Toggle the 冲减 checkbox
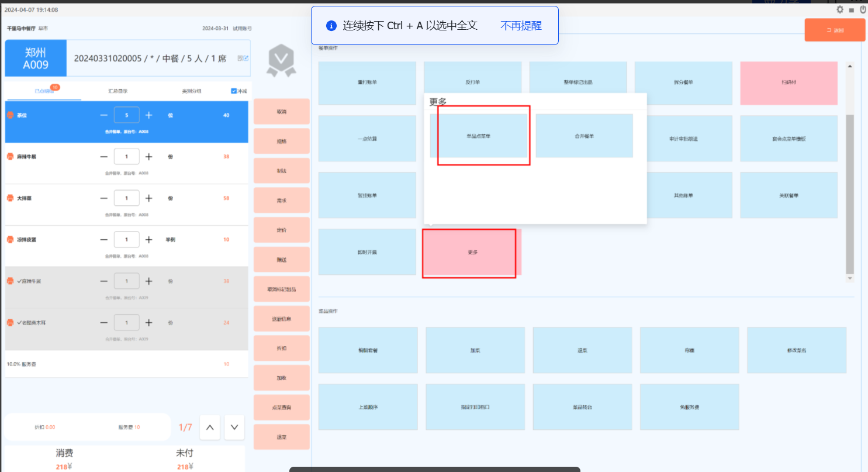The width and height of the screenshot is (868, 472). click(234, 91)
